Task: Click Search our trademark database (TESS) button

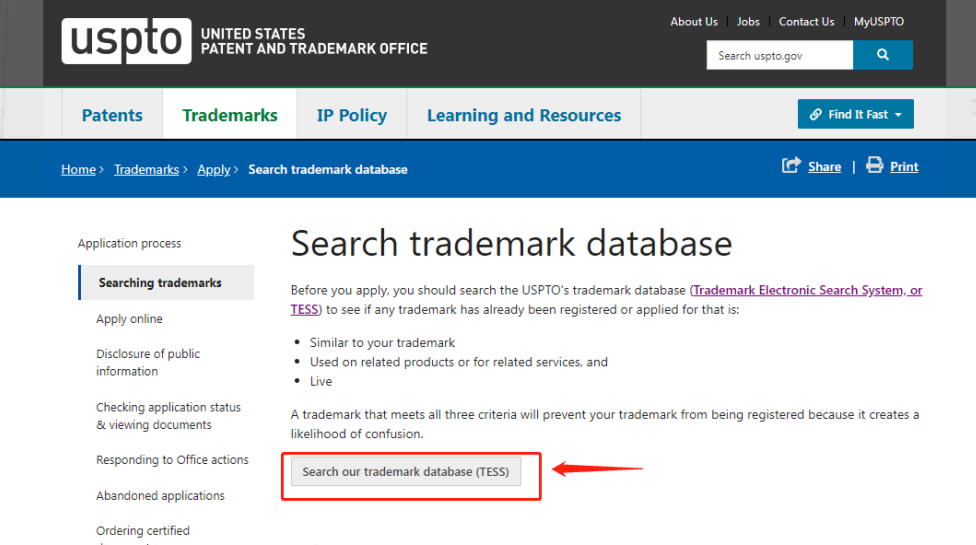Action: click(406, 472)
